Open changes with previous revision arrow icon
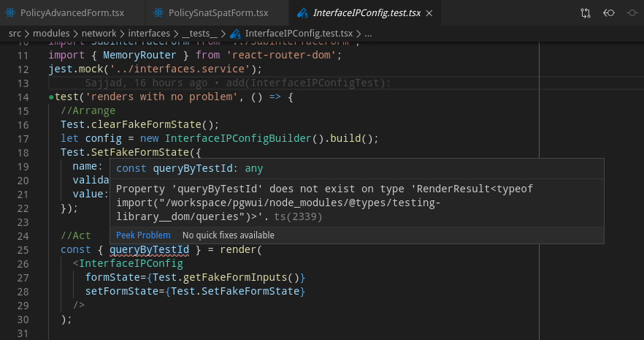 (x=608, y=13)
